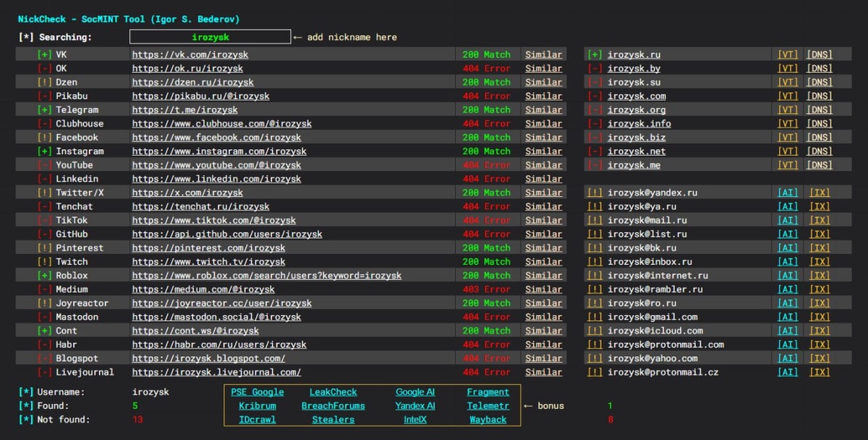Click the nickname input field containing irozysk
This screenshot has height=440, width=868.
click(x=210, y=37)
